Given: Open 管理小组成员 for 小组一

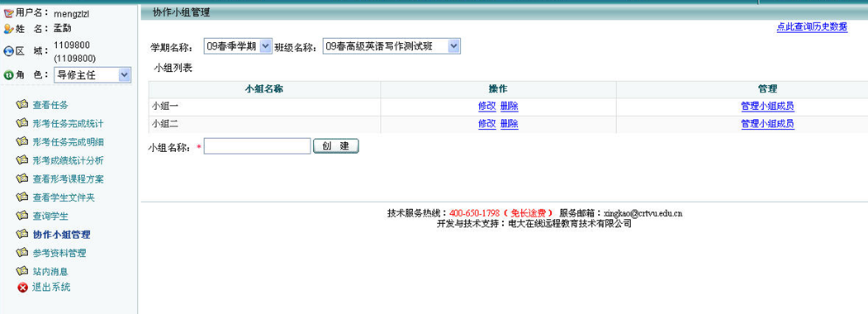Looking at the screenshot, I should point(768,107).
